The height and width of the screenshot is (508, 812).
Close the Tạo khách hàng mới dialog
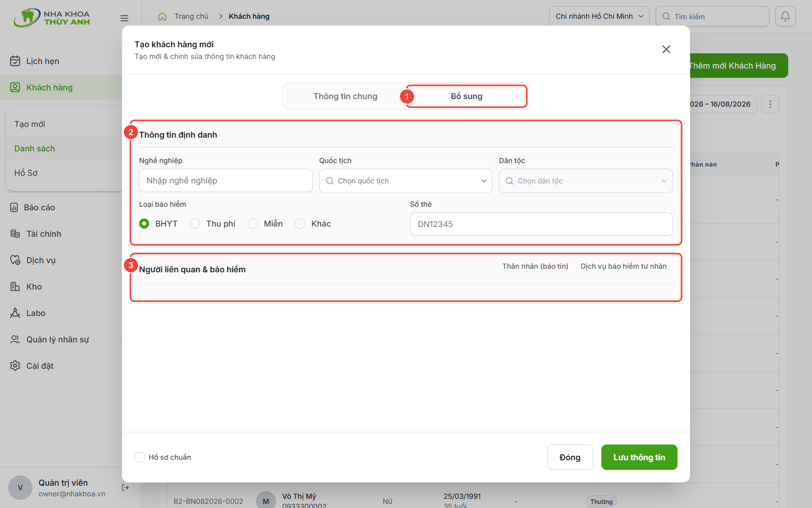666,49
